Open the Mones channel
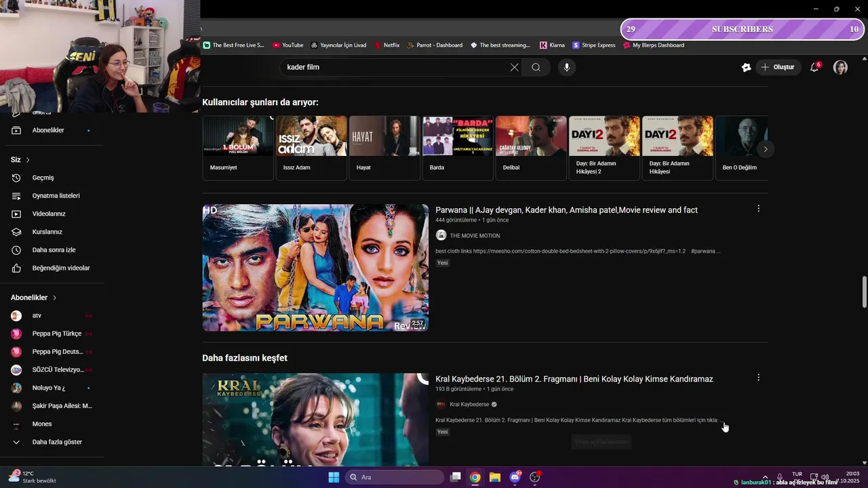This screenshot has width=868, height=488. [52, 424]
